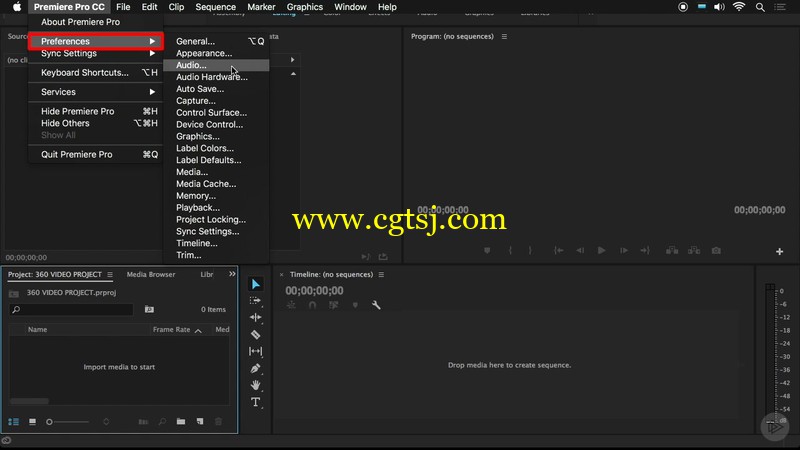
Task: Choose Keyboard Shortcuts menu item
Action: (96, 72)
